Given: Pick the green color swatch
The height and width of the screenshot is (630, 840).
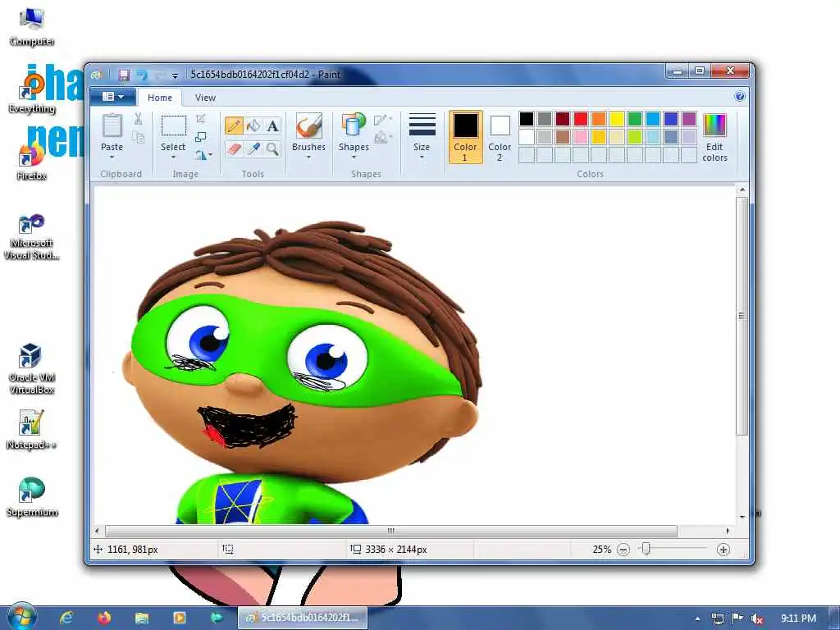Looking at the screenshot, I should (x=635, y=119).
